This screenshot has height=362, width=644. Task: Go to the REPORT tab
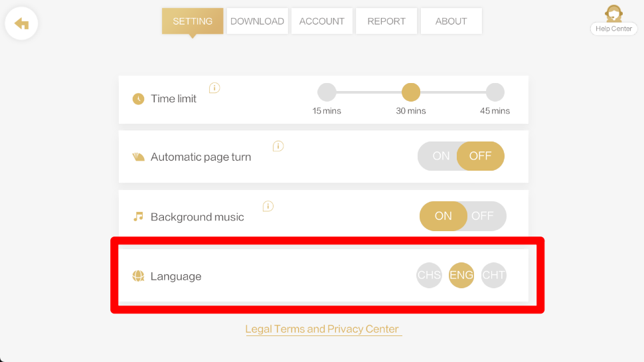pos(386,21)
